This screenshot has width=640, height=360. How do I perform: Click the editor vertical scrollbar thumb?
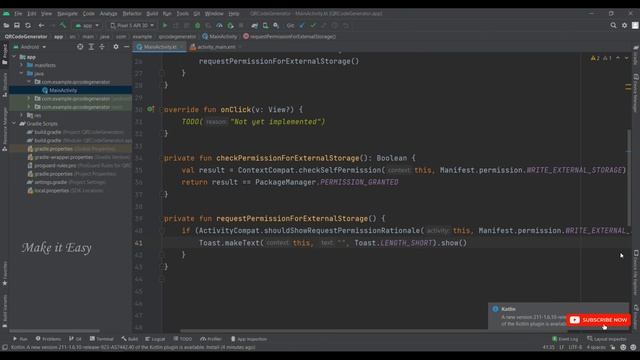629,178
